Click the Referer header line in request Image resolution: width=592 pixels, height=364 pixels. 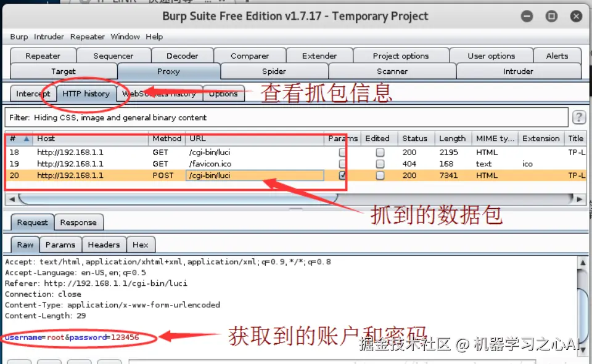pos(96,283)
